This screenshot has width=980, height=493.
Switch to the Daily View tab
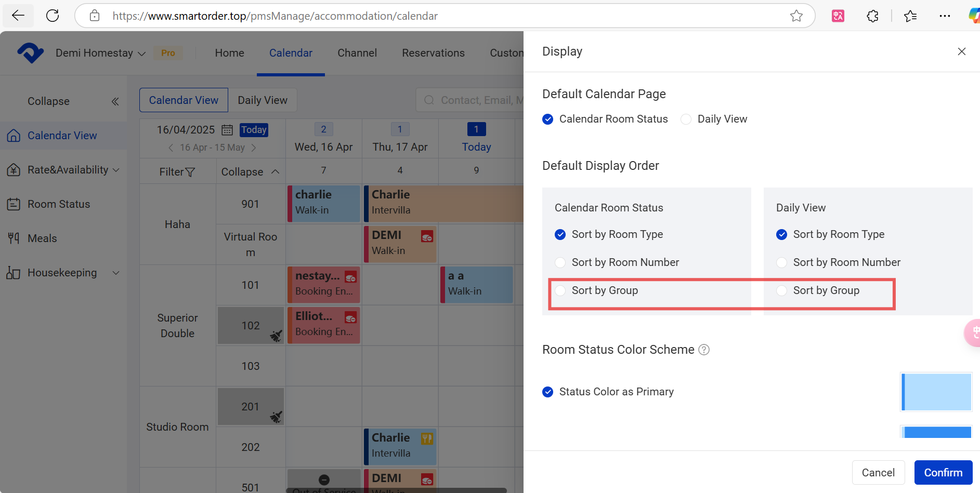(x=263, y=100)
